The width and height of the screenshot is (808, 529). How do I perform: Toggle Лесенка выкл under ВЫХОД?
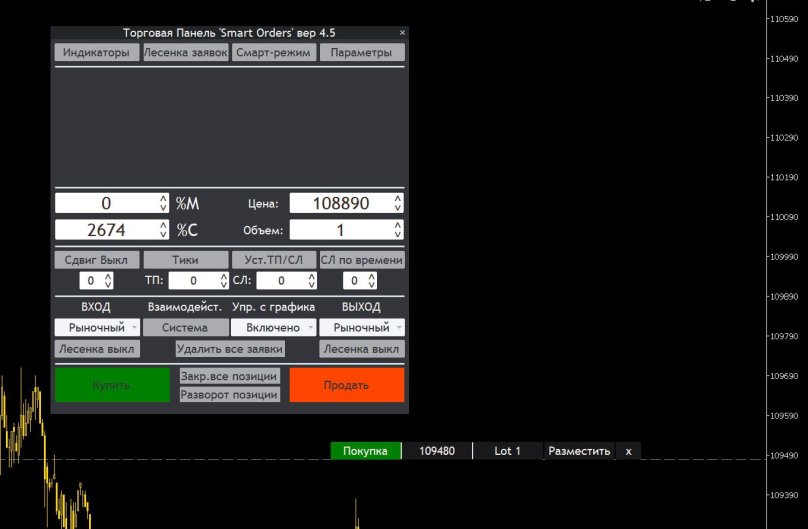[361, 349]
